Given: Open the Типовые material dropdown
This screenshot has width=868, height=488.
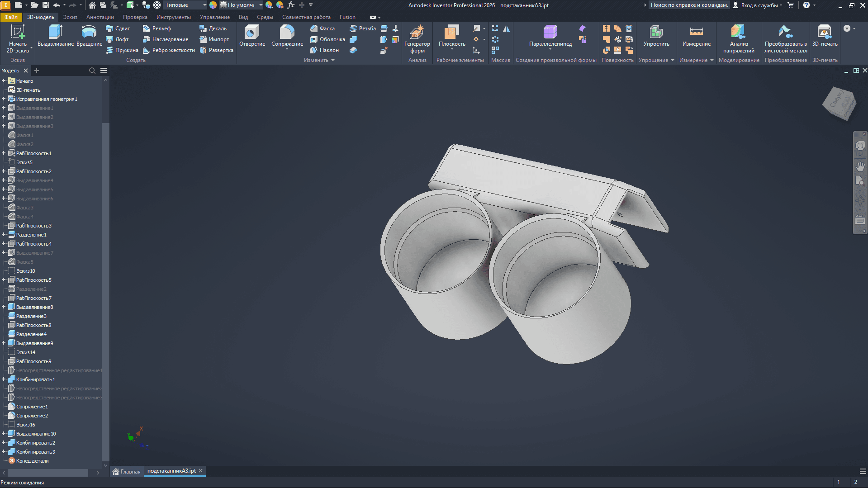Looking at the screenshot, I should [185, 5].
